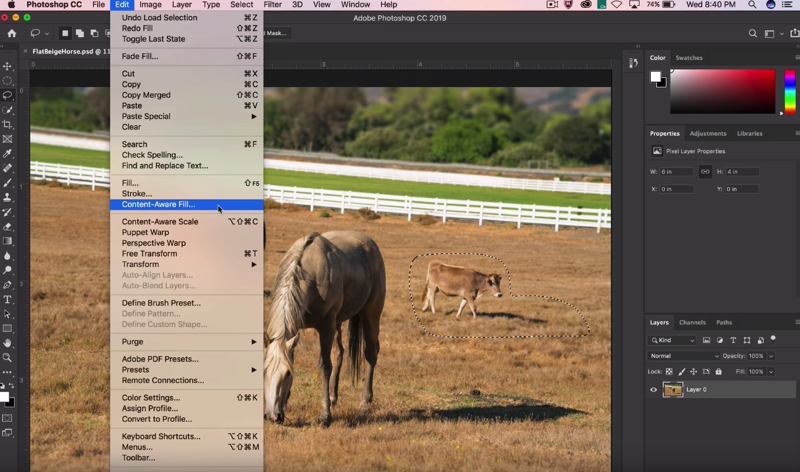Select the Quick Selection brush tool
Screen dimensions: 800x472
pyautogui.click(x=7, y=110)
